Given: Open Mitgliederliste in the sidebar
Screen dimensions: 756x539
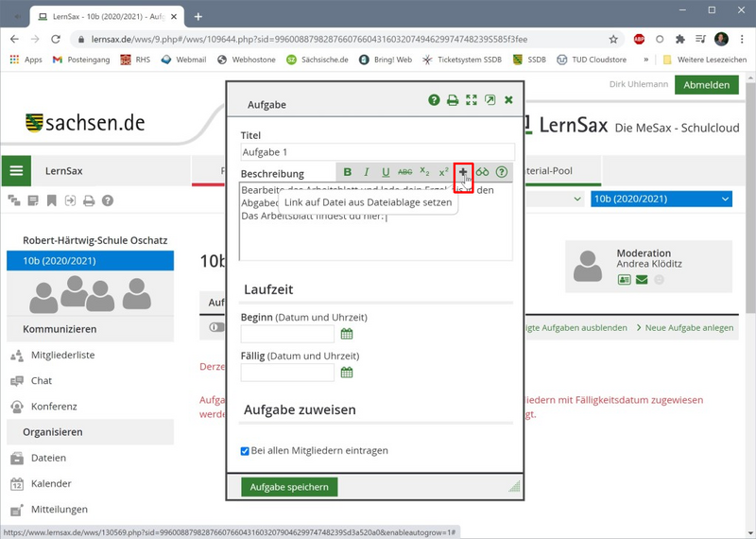Looking at the screenshot, I should 62,355.
